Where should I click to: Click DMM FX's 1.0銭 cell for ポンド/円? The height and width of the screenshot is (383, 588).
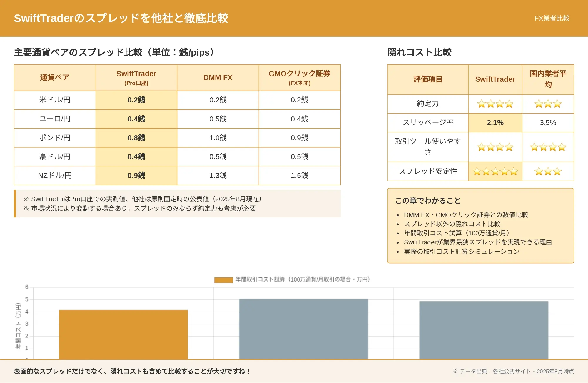pos(218,138)
